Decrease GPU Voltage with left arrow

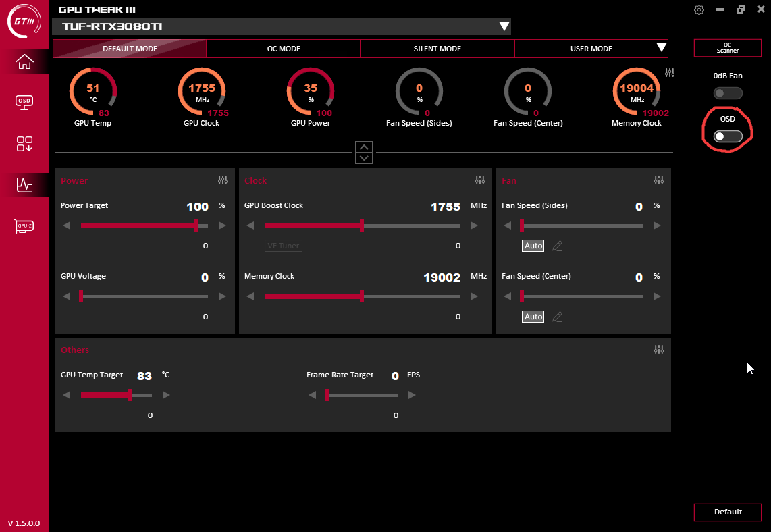67,296
